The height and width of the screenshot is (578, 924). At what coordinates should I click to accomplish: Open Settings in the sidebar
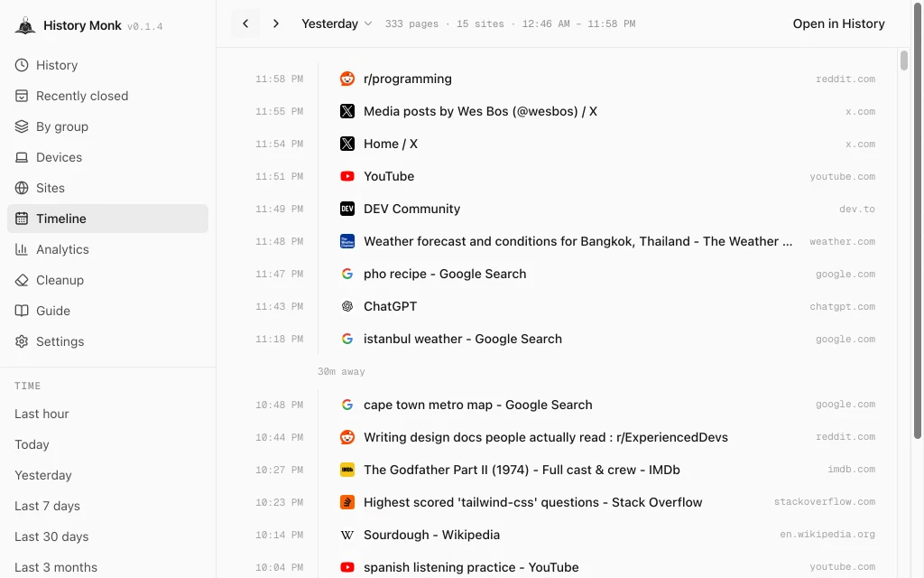pyautogui.click(x=108, y=340)
